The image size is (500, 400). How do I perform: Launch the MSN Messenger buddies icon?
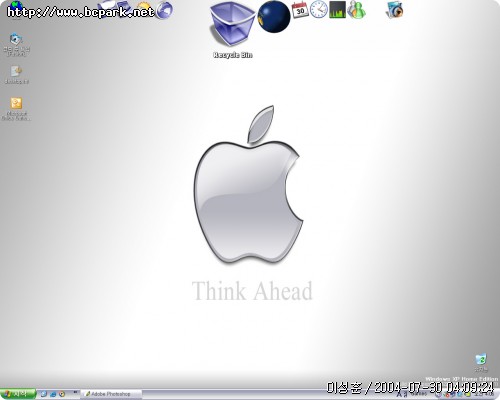click(x=356, y=9)
